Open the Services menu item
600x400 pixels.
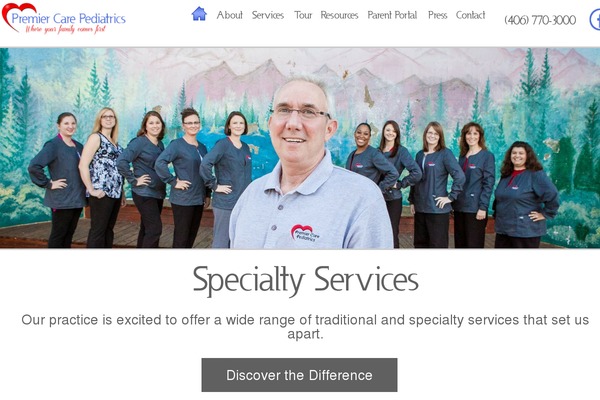[268, 15]
